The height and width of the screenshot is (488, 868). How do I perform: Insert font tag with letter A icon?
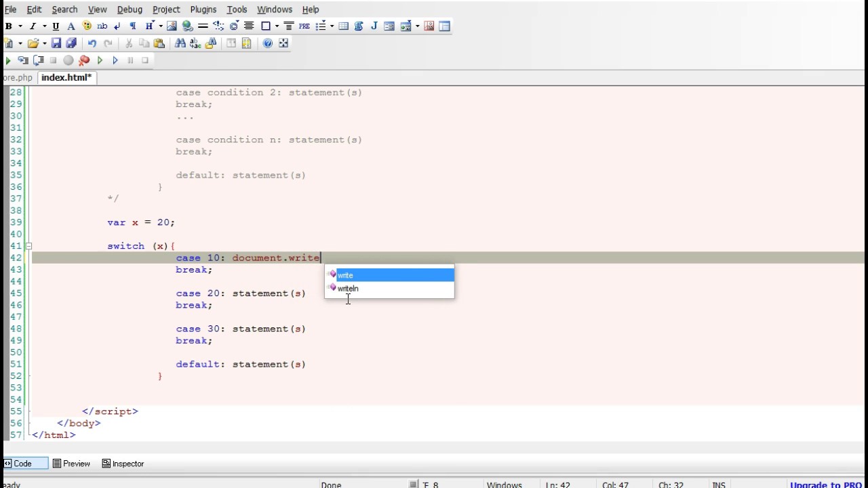click(x=71, y=26)
